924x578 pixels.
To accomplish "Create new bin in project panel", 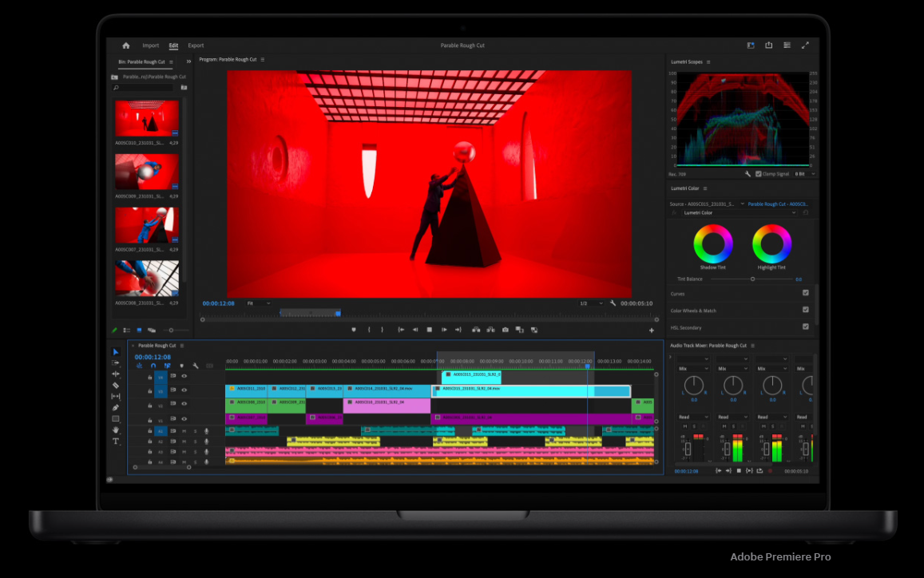I will click(x=184, y=88).
